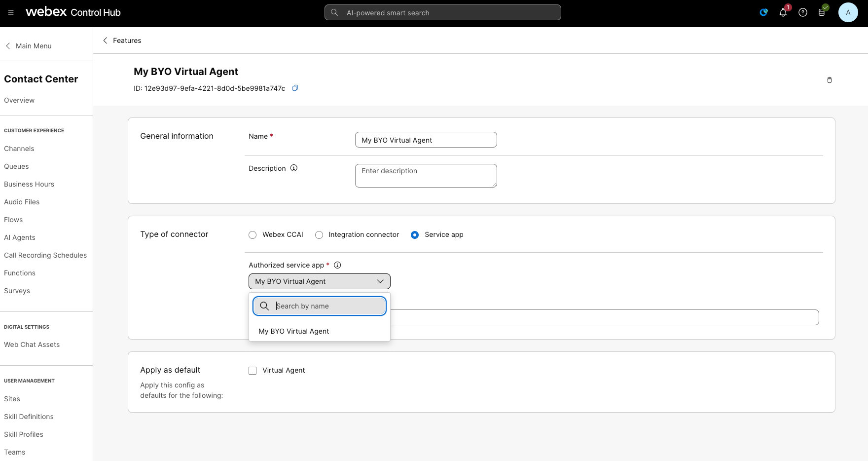The height and width of the screenshot is (461, 868).
Task: Open Skill Profiles in sidebar
Action: tap(24, 434)
